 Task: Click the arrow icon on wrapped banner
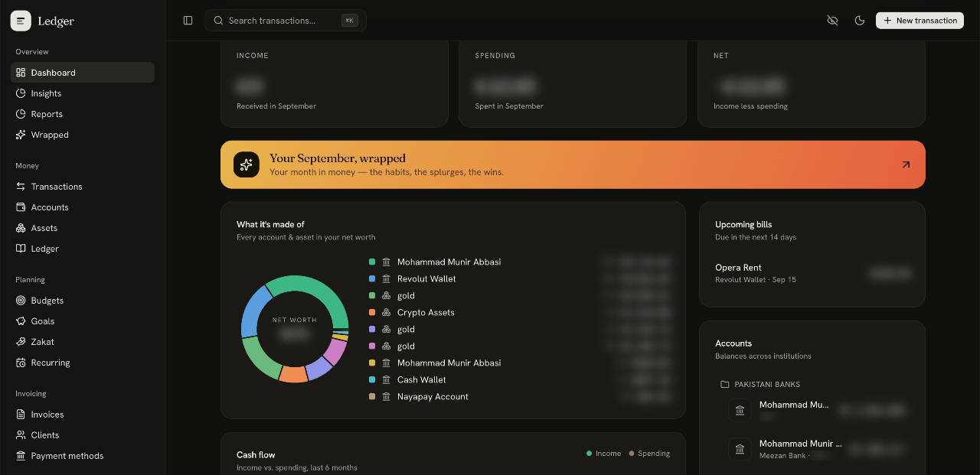pyautogui.click(x=906, y=164)
